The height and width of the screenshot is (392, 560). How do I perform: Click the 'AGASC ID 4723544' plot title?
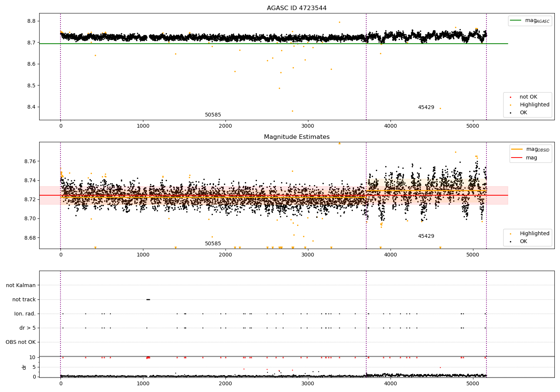296,8
